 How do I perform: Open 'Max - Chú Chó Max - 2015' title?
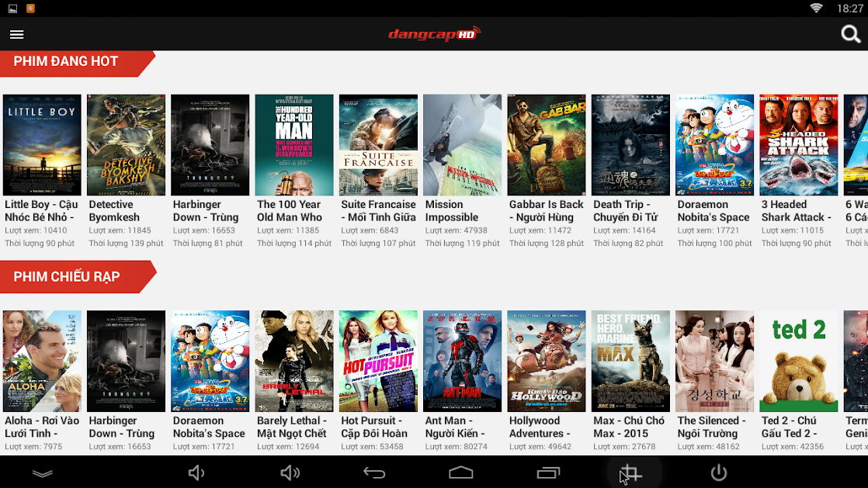629,427
